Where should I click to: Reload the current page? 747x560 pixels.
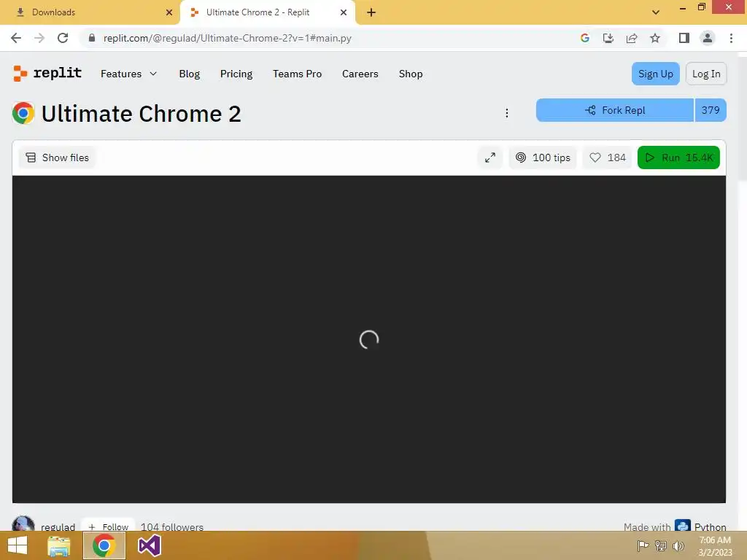[x=63, y=38]
